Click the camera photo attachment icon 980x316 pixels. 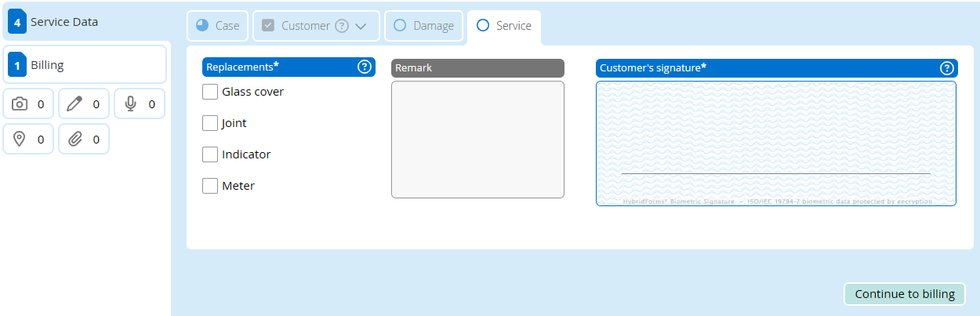point(20,104)
